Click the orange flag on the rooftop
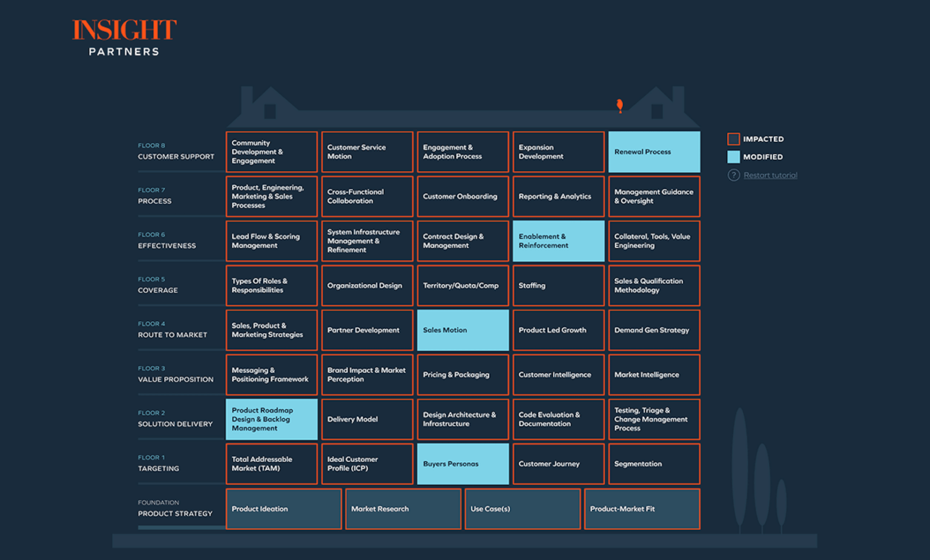This screenshot has width=930, height=560. (619, 105)
